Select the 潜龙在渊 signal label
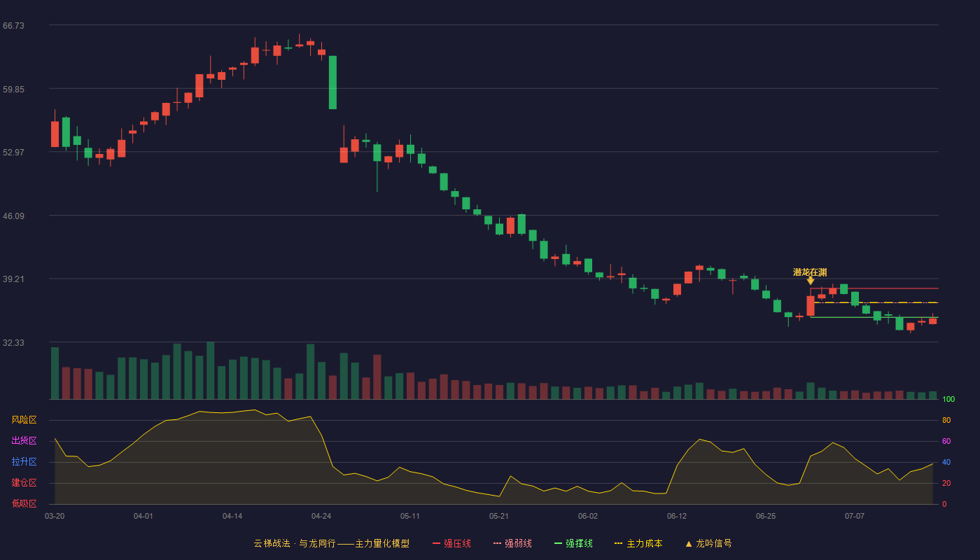Screen dimensions: 980x560 810,272
